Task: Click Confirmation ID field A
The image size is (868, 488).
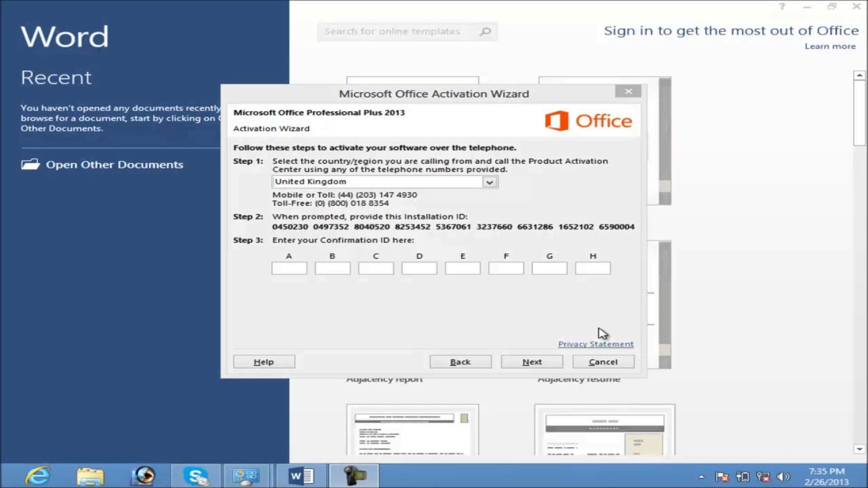Action: tap(289, 268)
